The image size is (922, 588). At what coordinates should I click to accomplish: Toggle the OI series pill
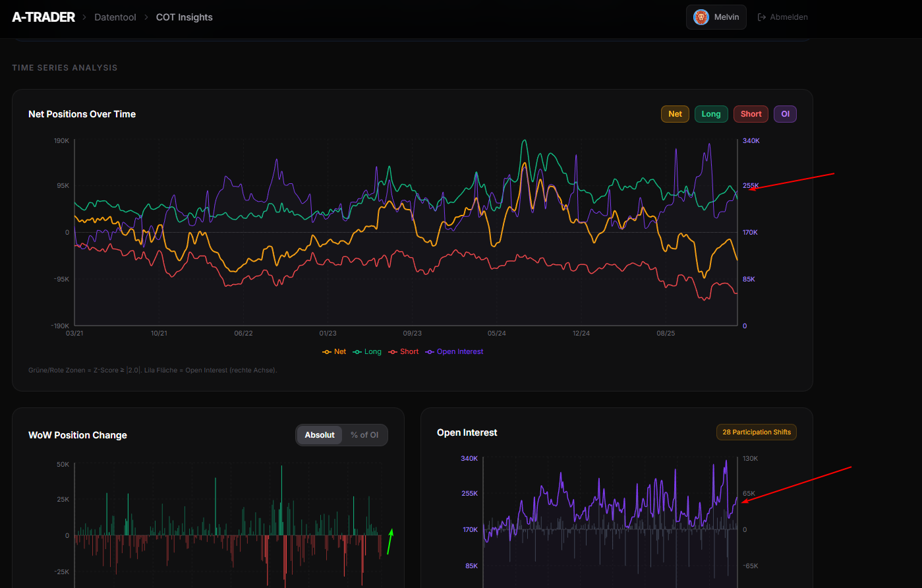[785, 113]
